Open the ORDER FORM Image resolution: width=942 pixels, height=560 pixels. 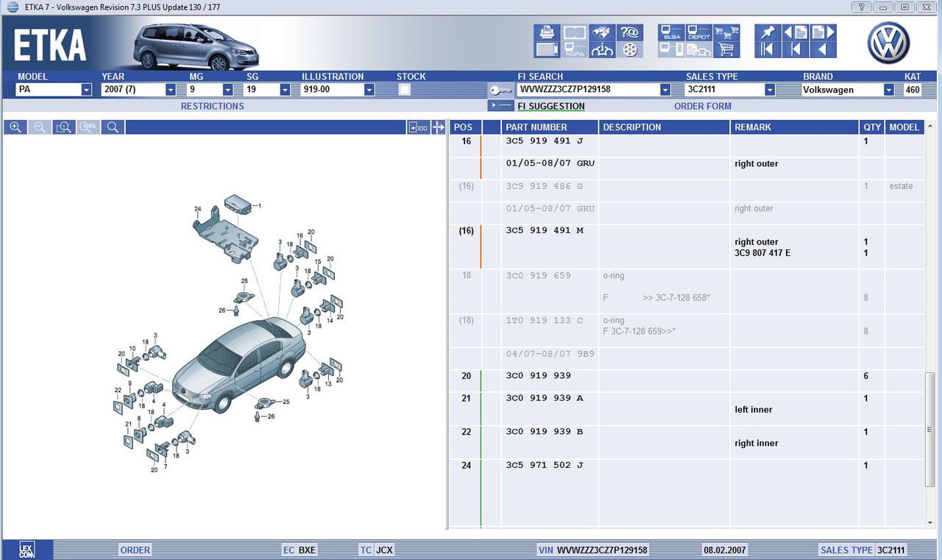[703, 106]
